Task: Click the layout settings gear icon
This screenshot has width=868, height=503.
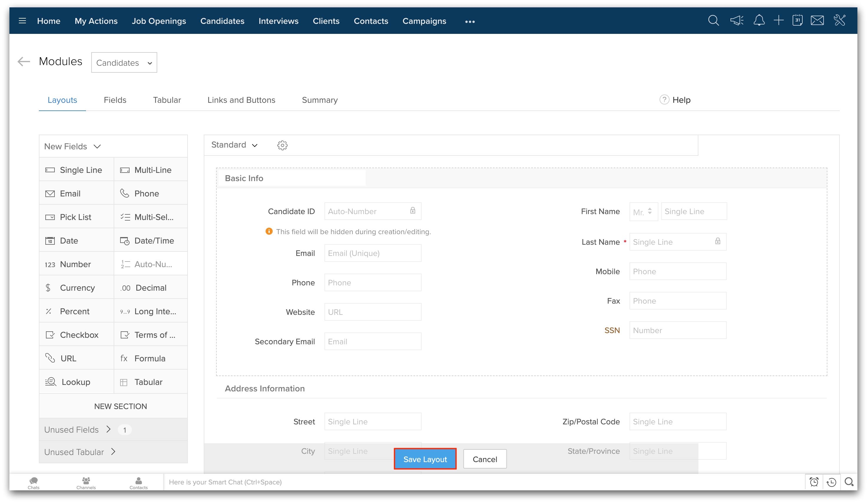Action: [282, 145]
